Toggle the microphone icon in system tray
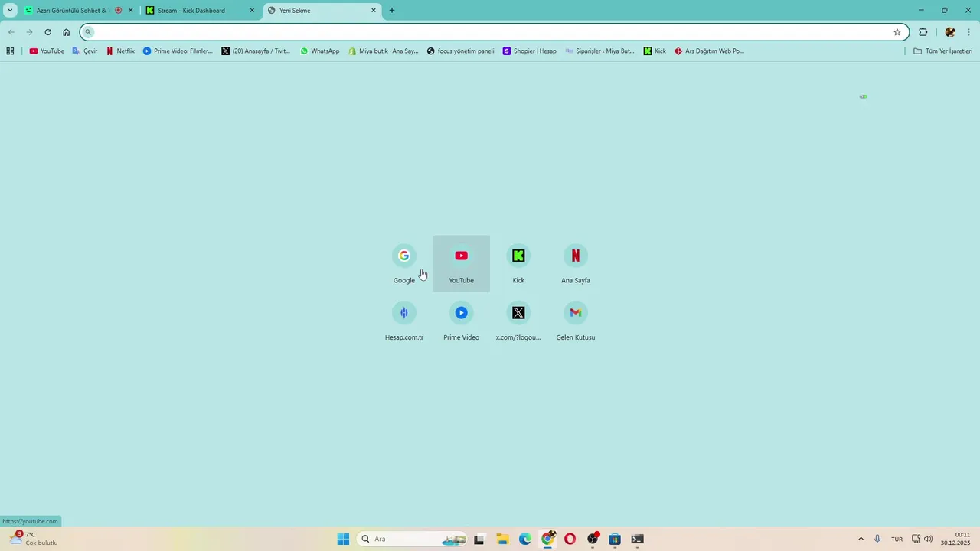The height and width of the screenshot is (551, 980). tap(877, 539)
